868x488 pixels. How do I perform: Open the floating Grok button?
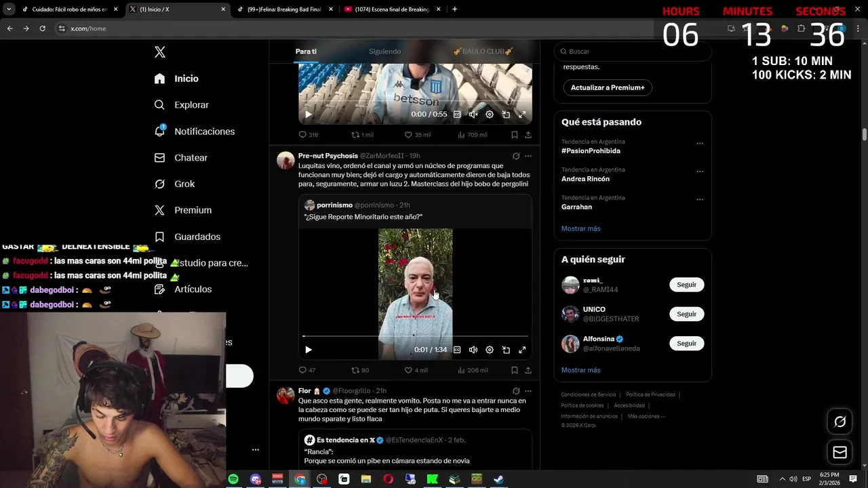[x=840, y=422]
